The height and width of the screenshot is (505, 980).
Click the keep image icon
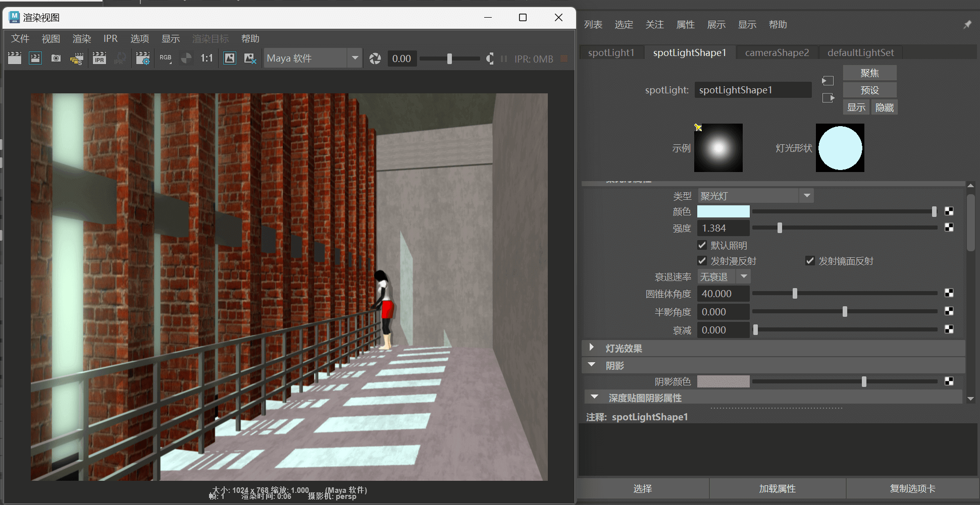coord(230,59)
